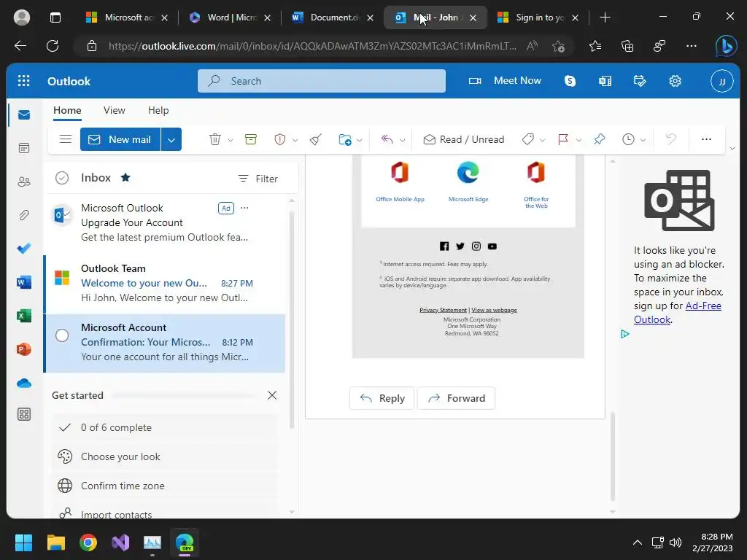Screen dimensions: 747x560
Task: Open the Ad-Free Outlook link
Action: pyautogui.click(x=678, y=312)
